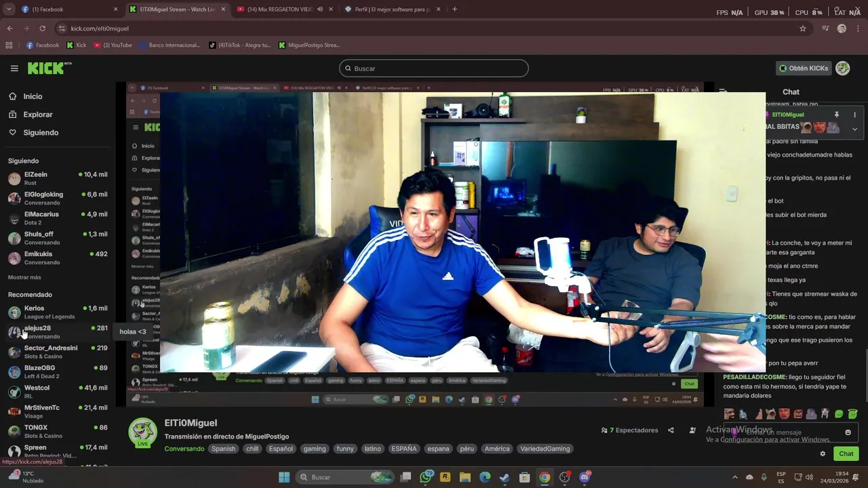Screen dimensions: 868x488
Task: Open recommended channel Kerios
Action: [58, 312]
